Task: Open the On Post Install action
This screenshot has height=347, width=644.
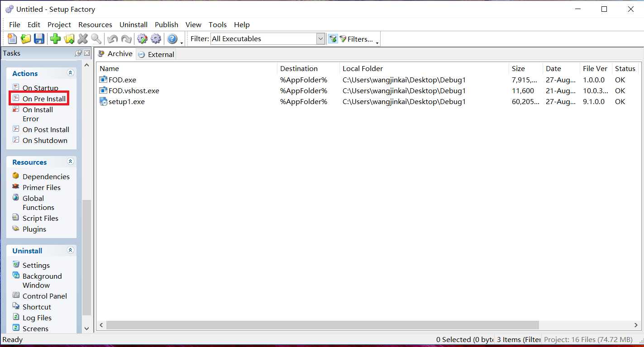Action: pyautogui.click(x=46, y=129)
